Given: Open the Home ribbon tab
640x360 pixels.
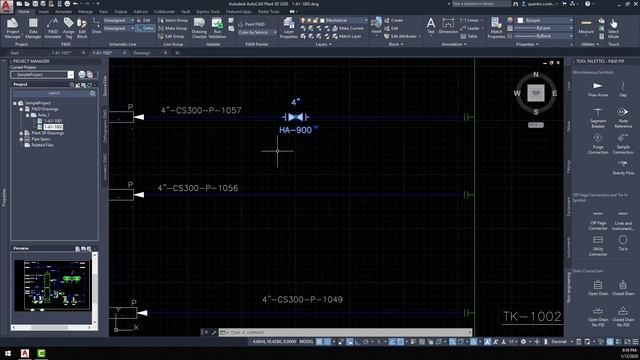Looking at the screenshot, I should coord(24,12).
